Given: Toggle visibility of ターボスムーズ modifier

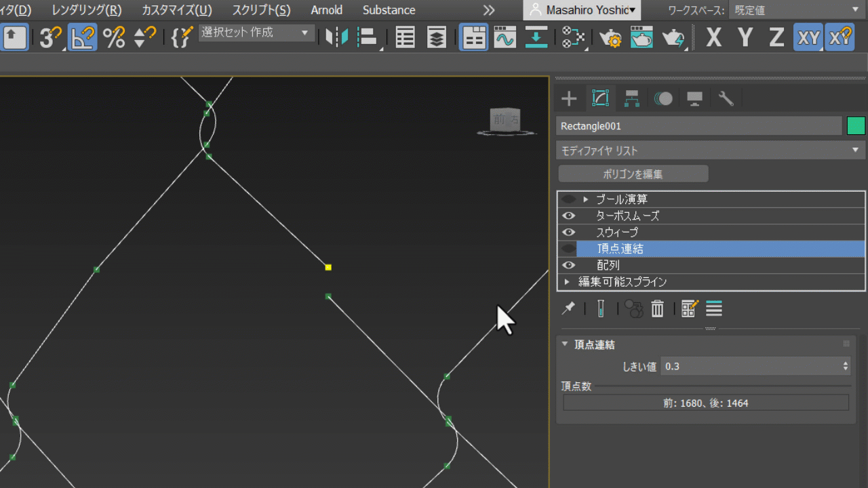Looking at the screenshot, I should [x=568, y=216].
